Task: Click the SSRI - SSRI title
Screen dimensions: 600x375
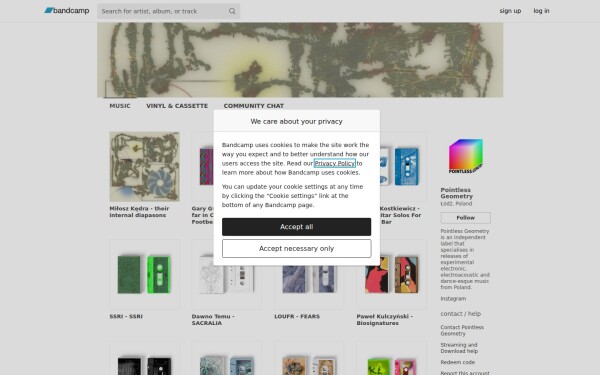Action: coord(126,316)
